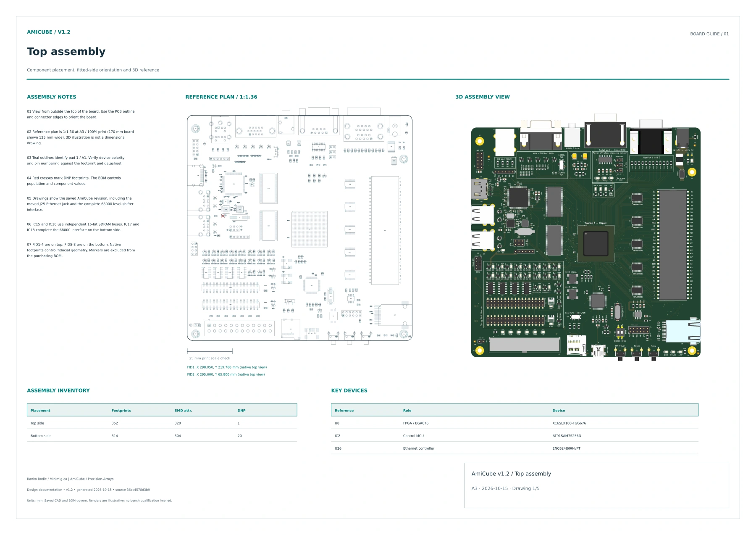Click the "A3 · 2026-10-15 · Drawing 1/5" line
Viewport: 756px width, 535px height.
(505, 489)
